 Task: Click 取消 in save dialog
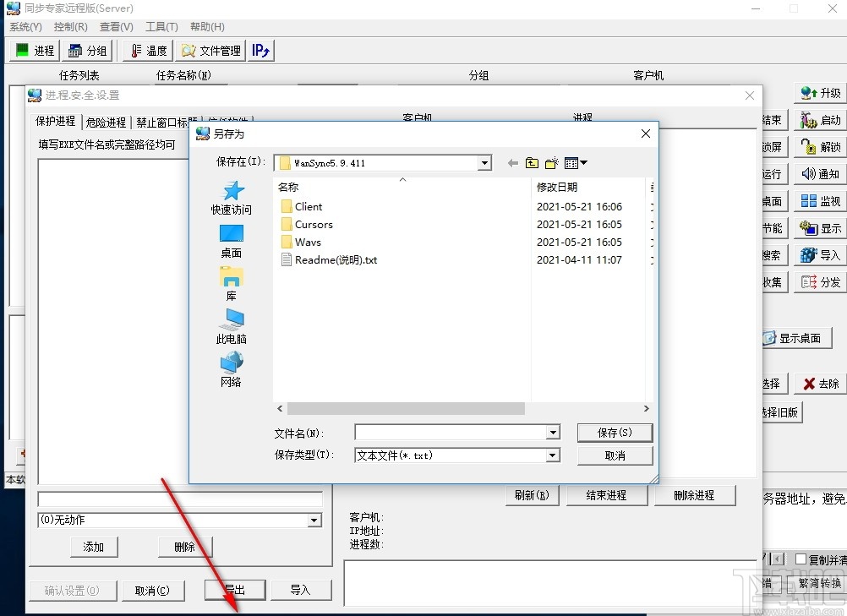tap(615, 455)
